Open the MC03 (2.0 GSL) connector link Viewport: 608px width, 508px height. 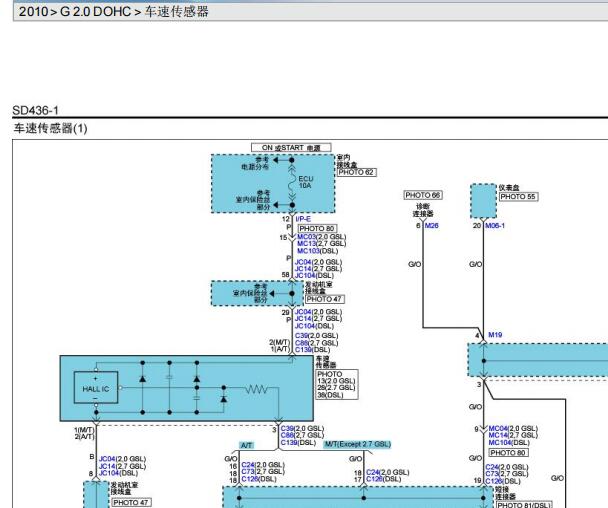pyautogui.click(x=307, y=237)
